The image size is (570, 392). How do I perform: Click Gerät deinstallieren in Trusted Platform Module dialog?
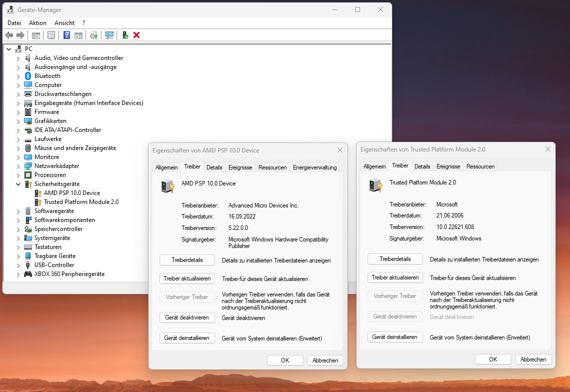click(395, 336)
